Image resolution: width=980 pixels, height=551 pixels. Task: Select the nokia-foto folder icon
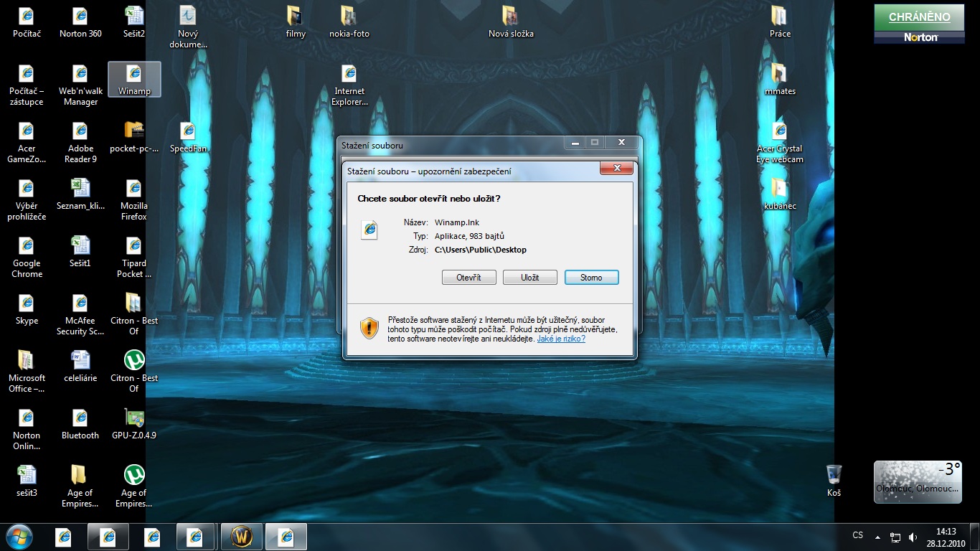pyautogui.click(x=349, y=22)
